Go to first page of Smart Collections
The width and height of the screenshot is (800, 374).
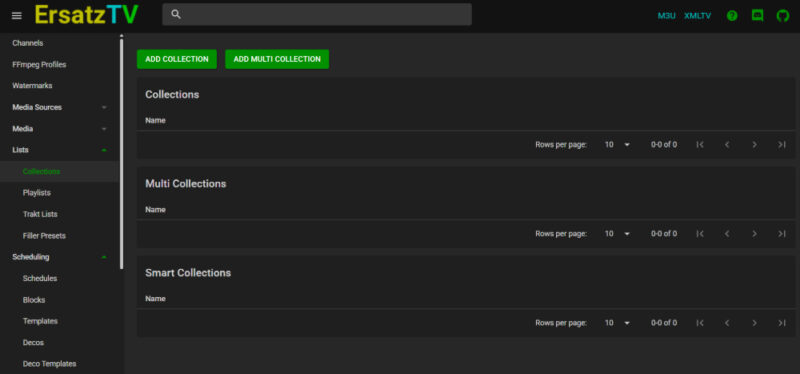(700, 323)
